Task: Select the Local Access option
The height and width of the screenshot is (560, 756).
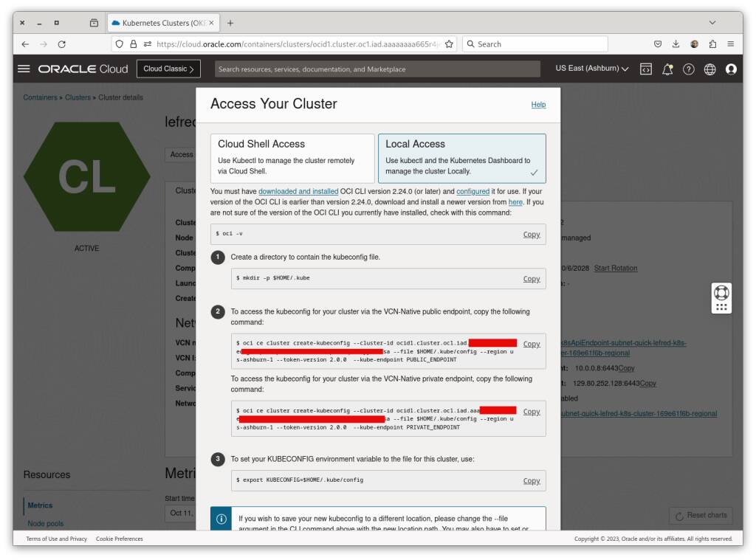Action: pos(462,158)
